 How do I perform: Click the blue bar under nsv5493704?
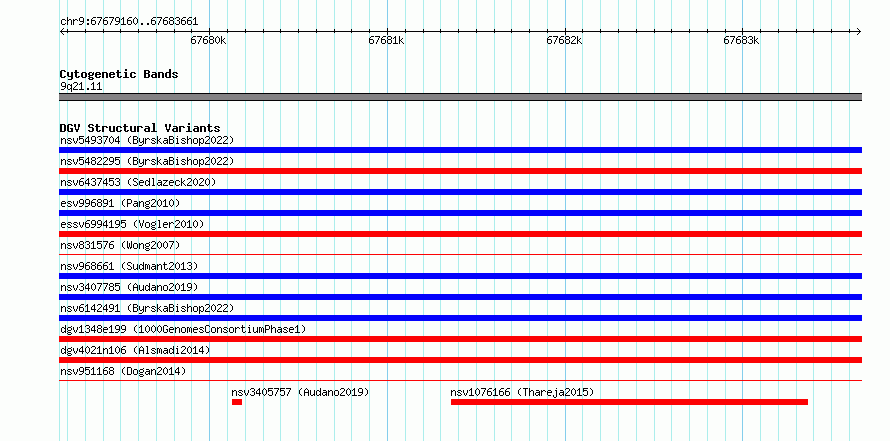point(460,150)
